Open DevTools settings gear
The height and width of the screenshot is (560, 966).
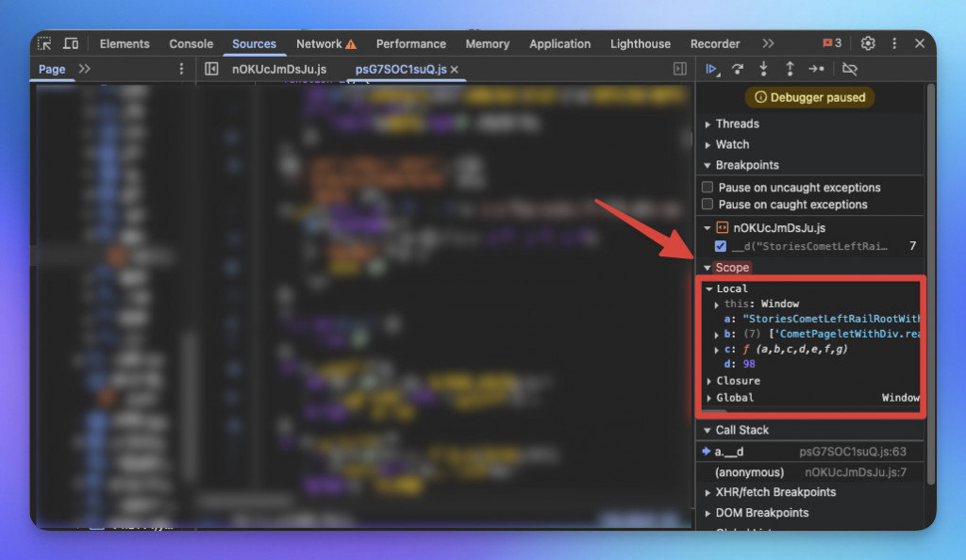click(x=868, y=43)
